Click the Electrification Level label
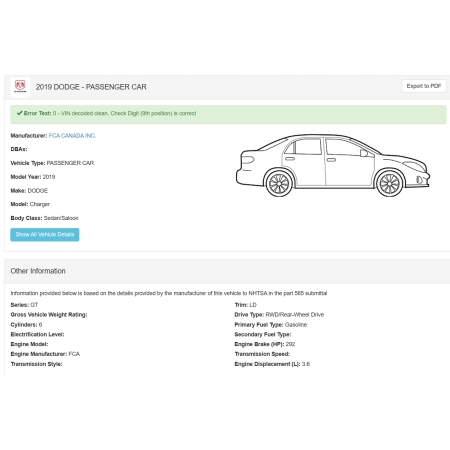Screen dimensions: 450x450 coord(37,334)
